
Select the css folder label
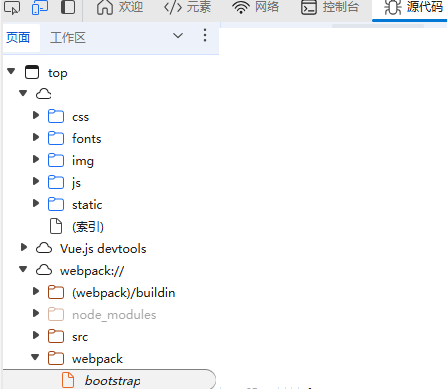pyautogui.click(x=80, y=117)
